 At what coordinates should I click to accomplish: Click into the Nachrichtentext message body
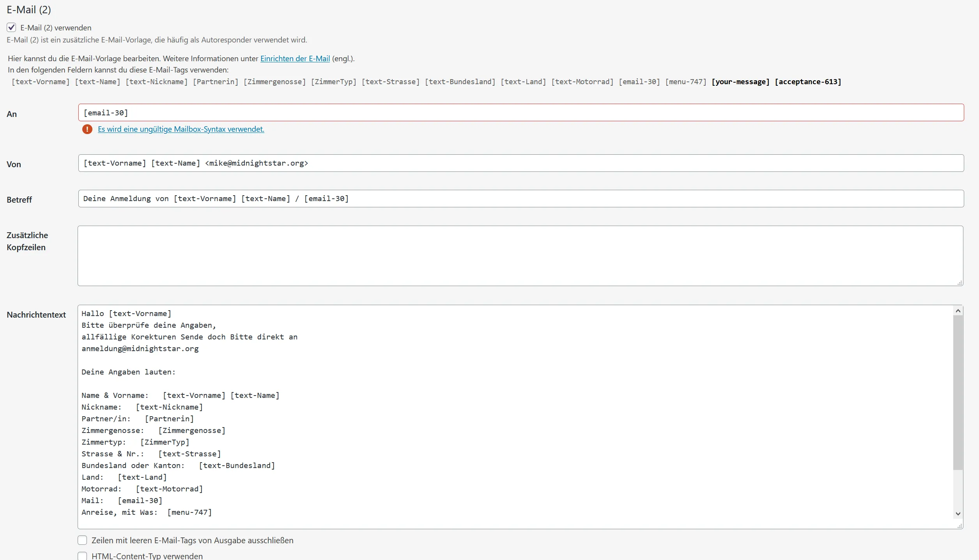pyautogui.click(x=515, y=417)
